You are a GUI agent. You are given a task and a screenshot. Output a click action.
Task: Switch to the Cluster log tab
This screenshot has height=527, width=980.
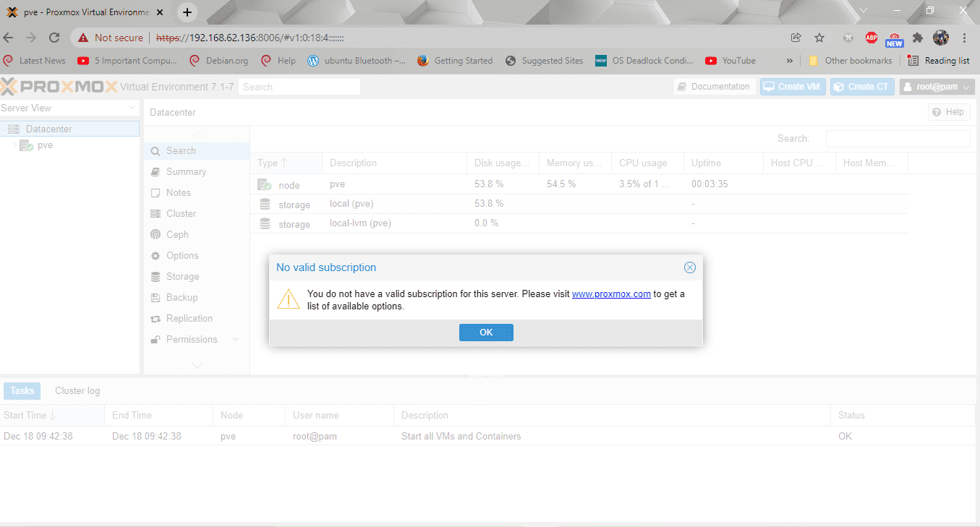[x=77, y=390]
